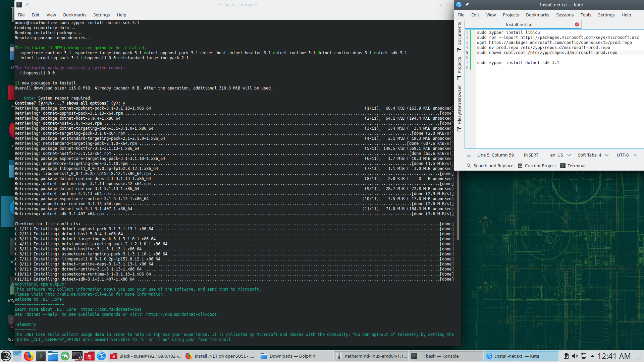This screenshot has height=362, width=644.
Task: Launch Firefox from the taskbar launcher
Action: pyautogui.click(x=29, y=356)
